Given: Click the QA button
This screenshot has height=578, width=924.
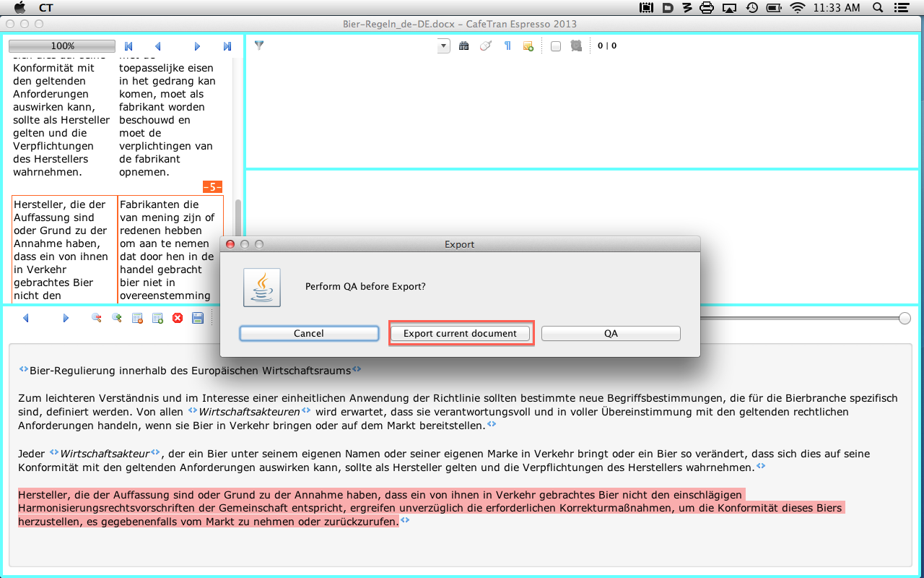Looking at the screenshot, I should pos(611,333).
